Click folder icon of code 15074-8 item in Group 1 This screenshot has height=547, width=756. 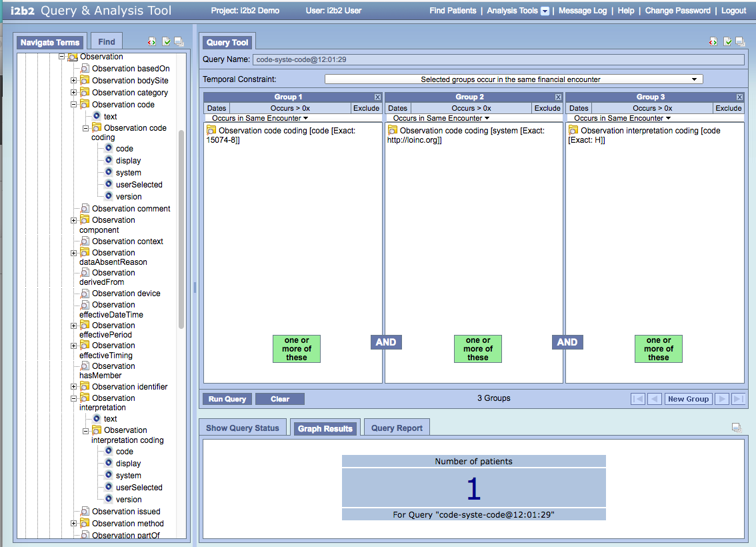[x=211, y=130]
